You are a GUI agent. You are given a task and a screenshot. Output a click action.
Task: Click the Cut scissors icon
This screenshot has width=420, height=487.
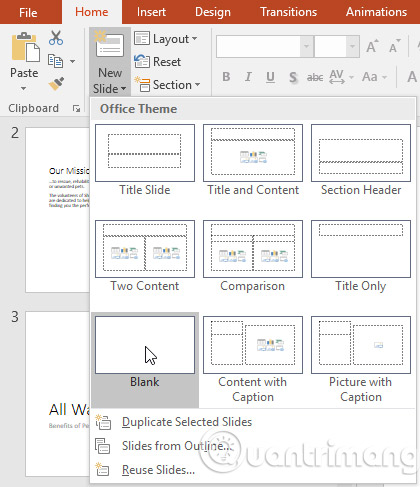(56, 38)
